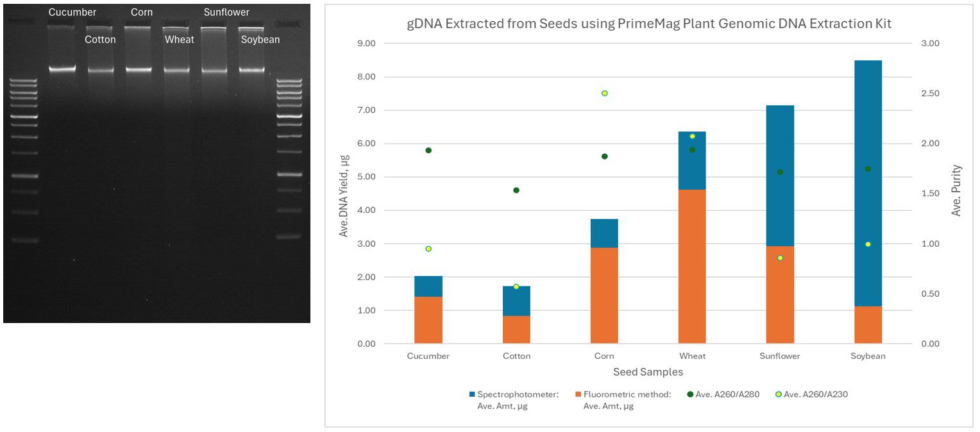Click the Sunflower label on the chart x-axis

[x=780, y=356]
